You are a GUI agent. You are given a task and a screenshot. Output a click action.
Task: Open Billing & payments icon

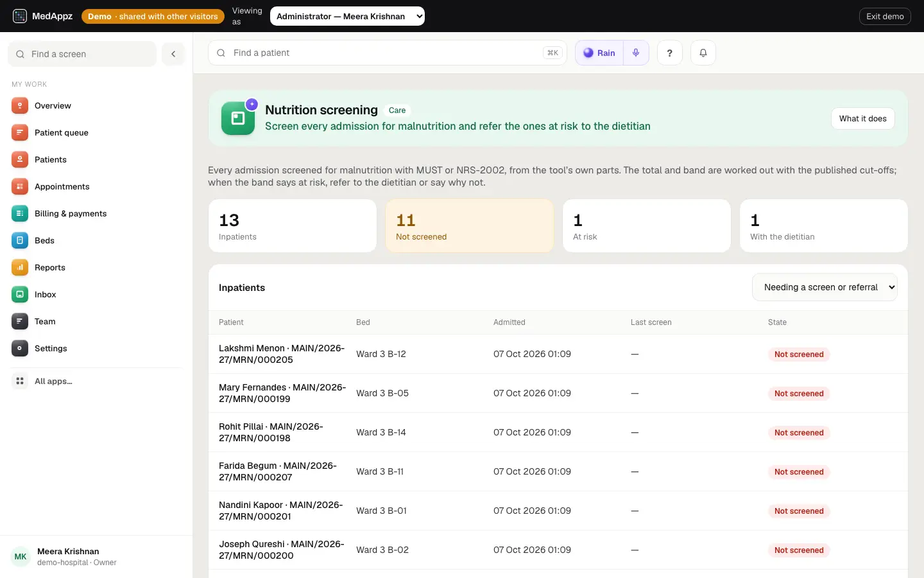[x=20, y=214]
